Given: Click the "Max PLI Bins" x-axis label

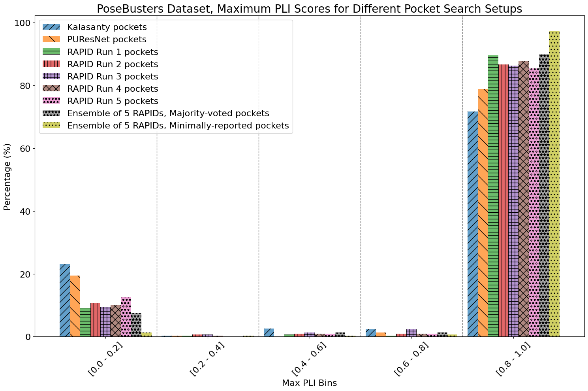Looking at the screenshot, I should tap(309, 383).
